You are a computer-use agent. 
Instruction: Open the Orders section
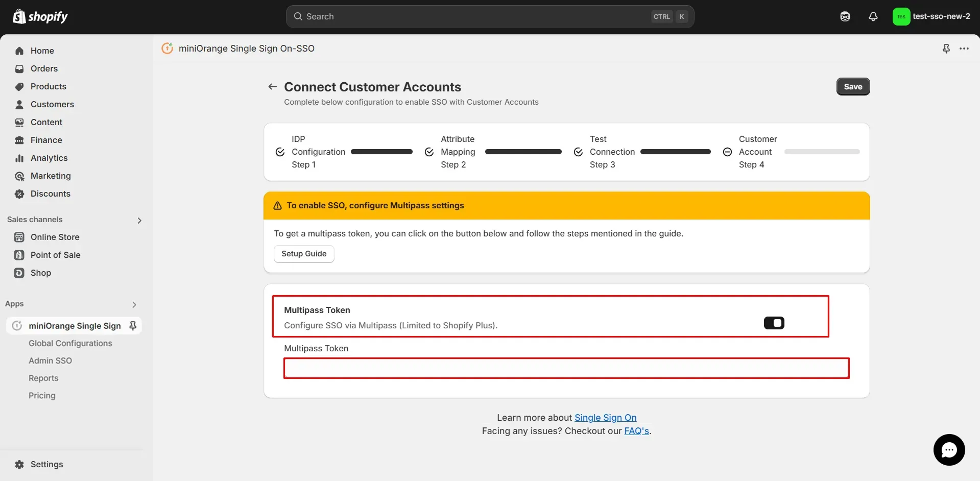(x=44, y=68)
